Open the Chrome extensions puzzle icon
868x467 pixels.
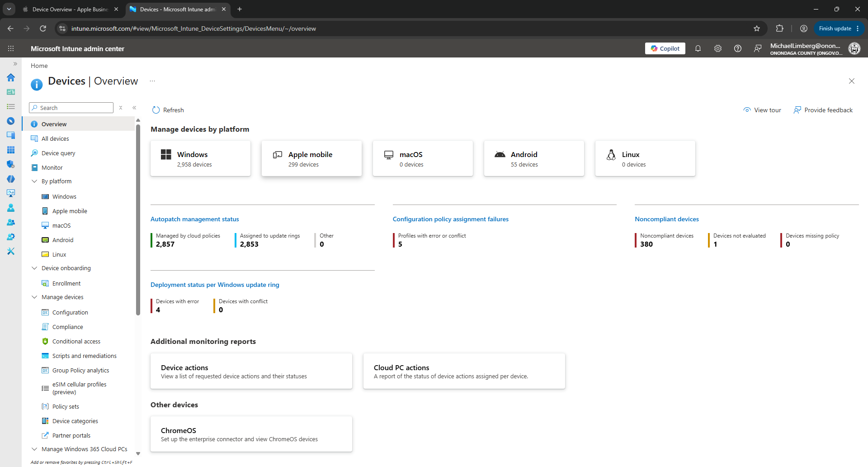[779, 29]
